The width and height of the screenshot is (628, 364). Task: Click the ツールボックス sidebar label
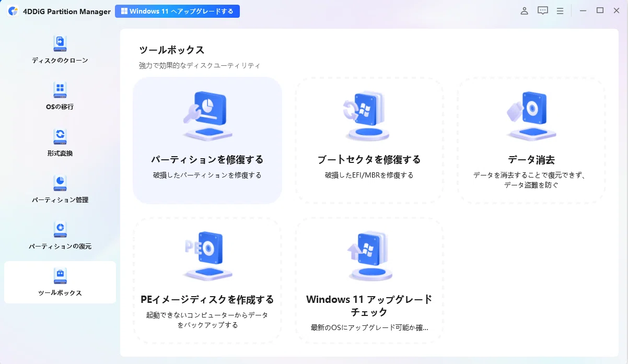pyautogui.click(x=60, y=293)
